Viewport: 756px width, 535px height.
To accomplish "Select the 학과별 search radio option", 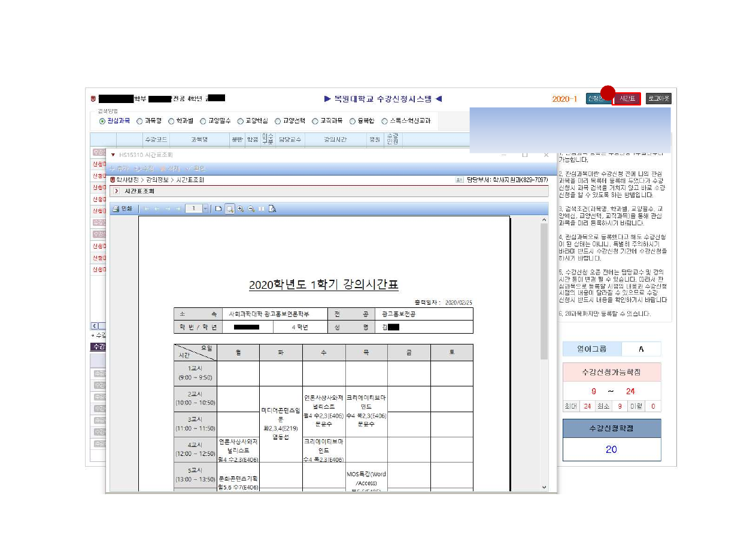I will point(172,120).
